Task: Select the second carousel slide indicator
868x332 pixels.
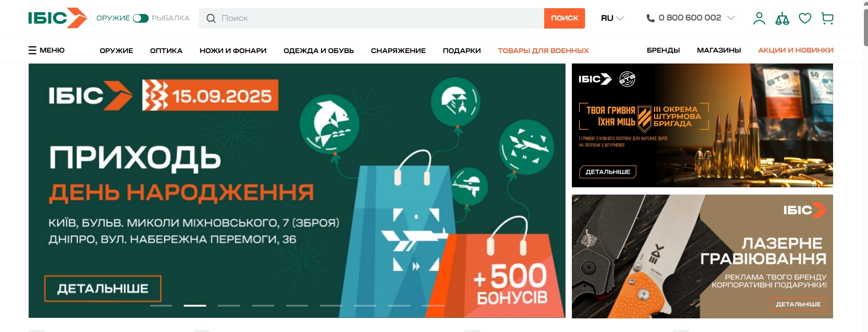Action: point(195,306)
